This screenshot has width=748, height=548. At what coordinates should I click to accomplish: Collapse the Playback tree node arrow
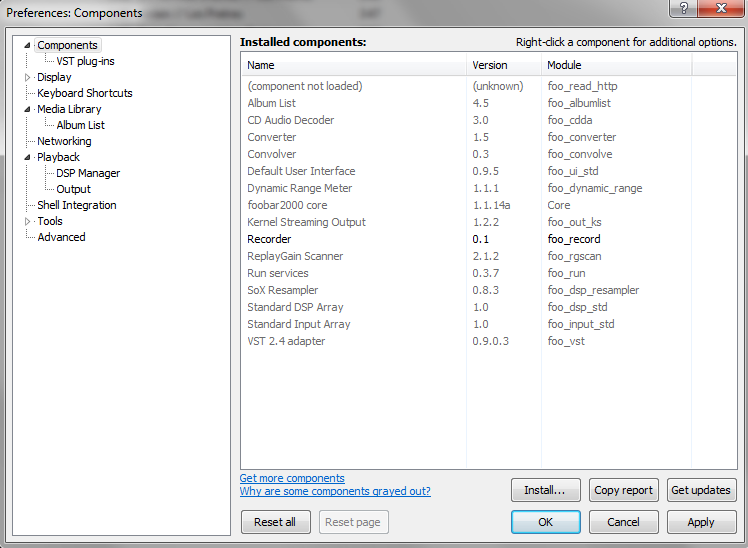tap(27, 157)
